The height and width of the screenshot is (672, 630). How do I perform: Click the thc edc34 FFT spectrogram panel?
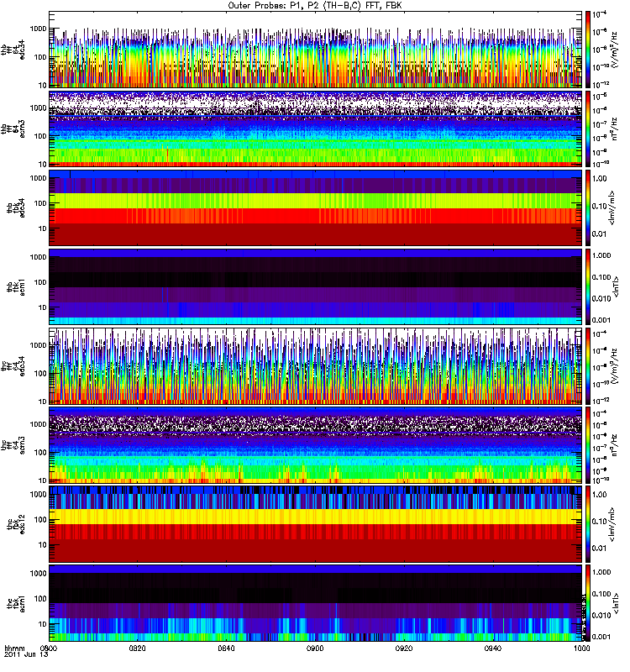click(x=315, y=365)
